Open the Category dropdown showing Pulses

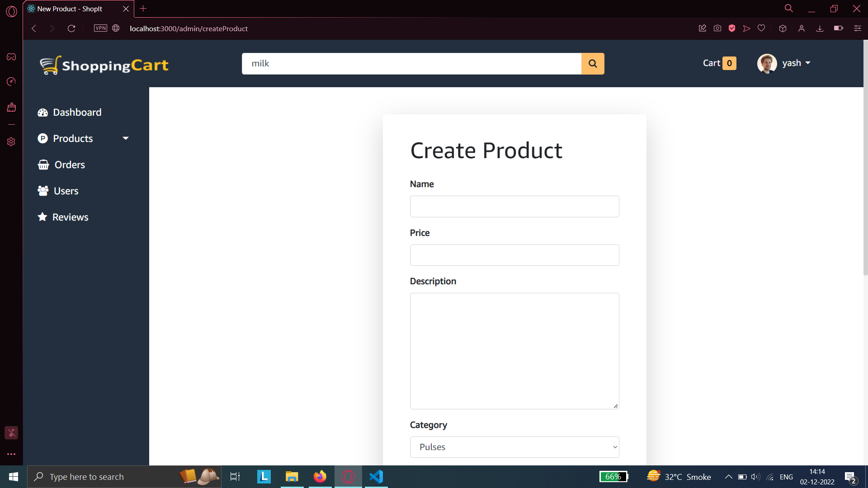(x=514, y=447)
